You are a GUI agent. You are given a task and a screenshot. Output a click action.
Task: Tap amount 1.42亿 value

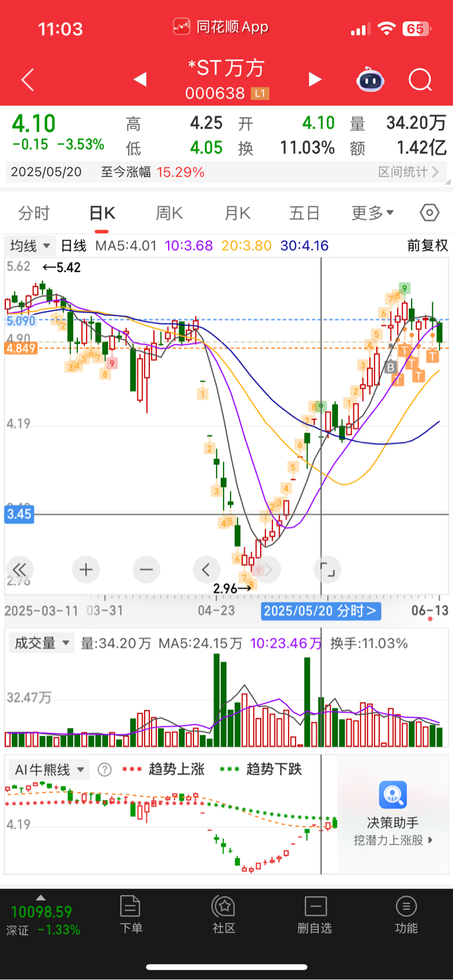point(421,147)
